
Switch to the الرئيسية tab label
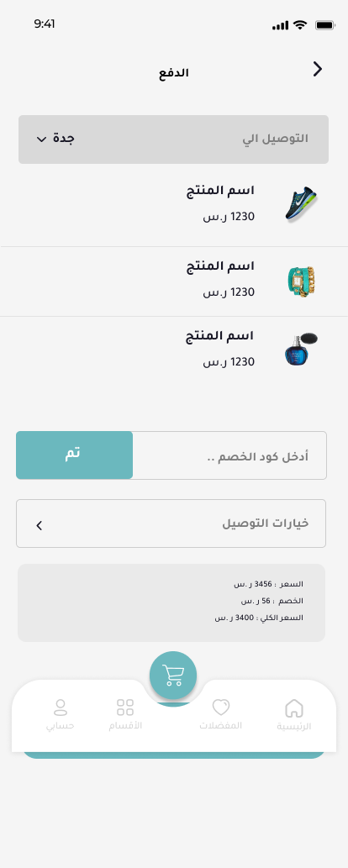coord(294,726)
